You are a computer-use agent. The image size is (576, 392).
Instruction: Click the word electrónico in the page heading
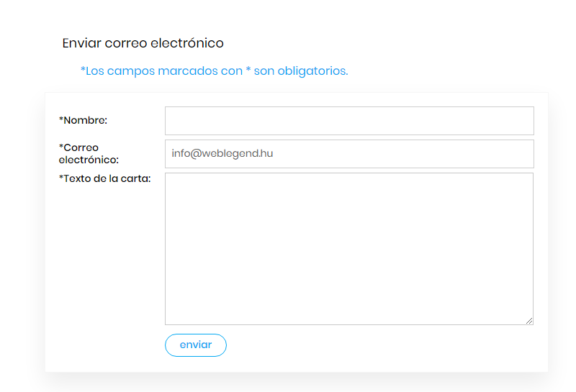tap(186, 43)
